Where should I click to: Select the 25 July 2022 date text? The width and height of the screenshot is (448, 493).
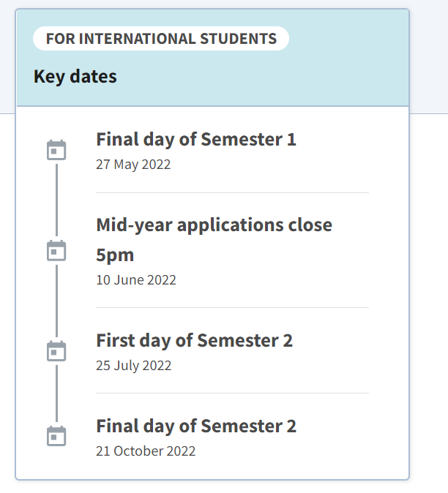(x=134, y=366)
